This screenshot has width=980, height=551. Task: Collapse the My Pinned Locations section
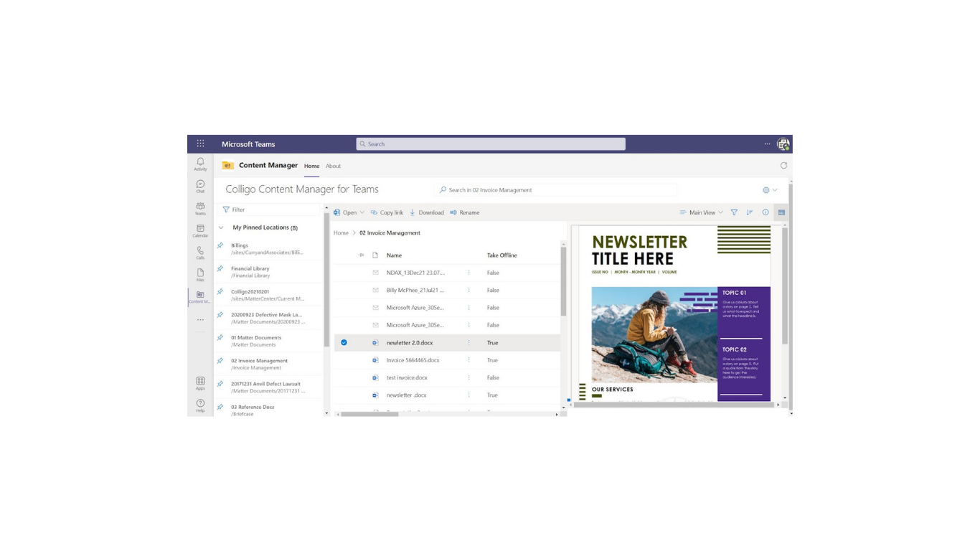point(221,227)
